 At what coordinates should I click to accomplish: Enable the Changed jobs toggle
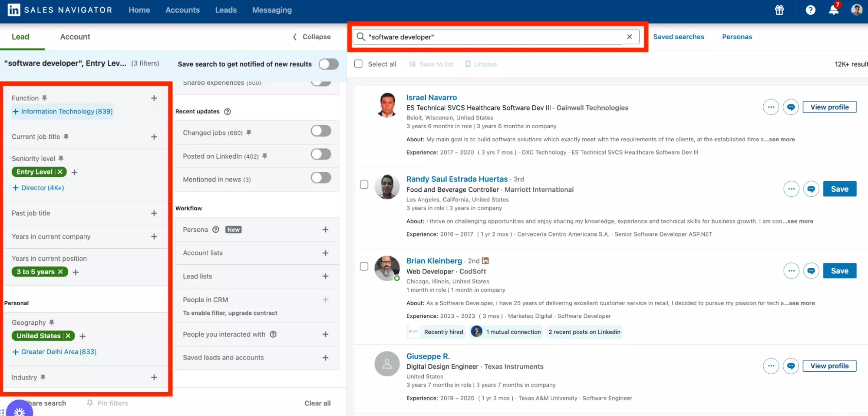tap(320, 132)
